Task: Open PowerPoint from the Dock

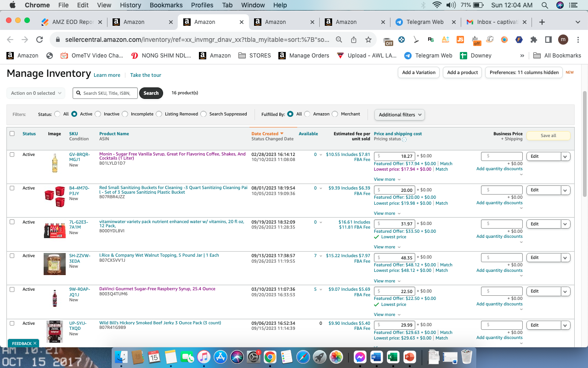Action: [x=409, y=357]
